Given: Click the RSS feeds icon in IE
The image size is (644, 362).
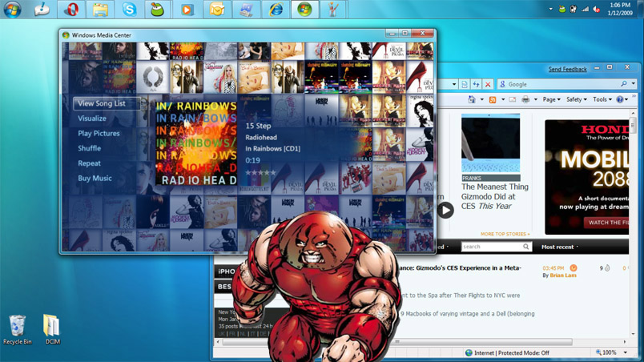Looking at the screenshot, I should pos(492,99).
